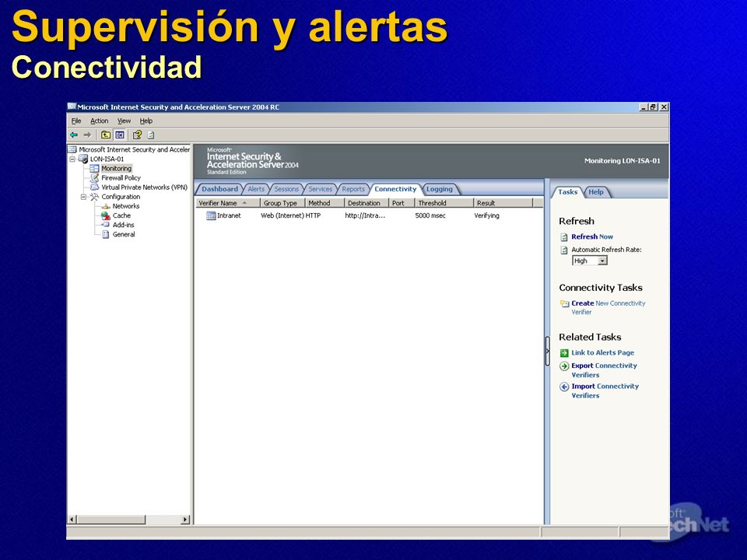This screenshot has height=560, width=747.
Task: Click the tree pane horizontal scrollbar thumb
Action: coord(111,520)
